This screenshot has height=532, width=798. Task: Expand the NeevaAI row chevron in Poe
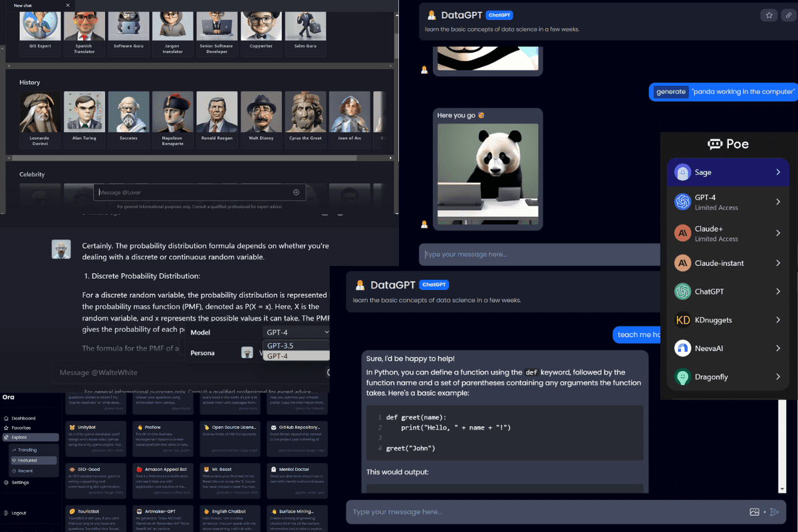[778, 348]
